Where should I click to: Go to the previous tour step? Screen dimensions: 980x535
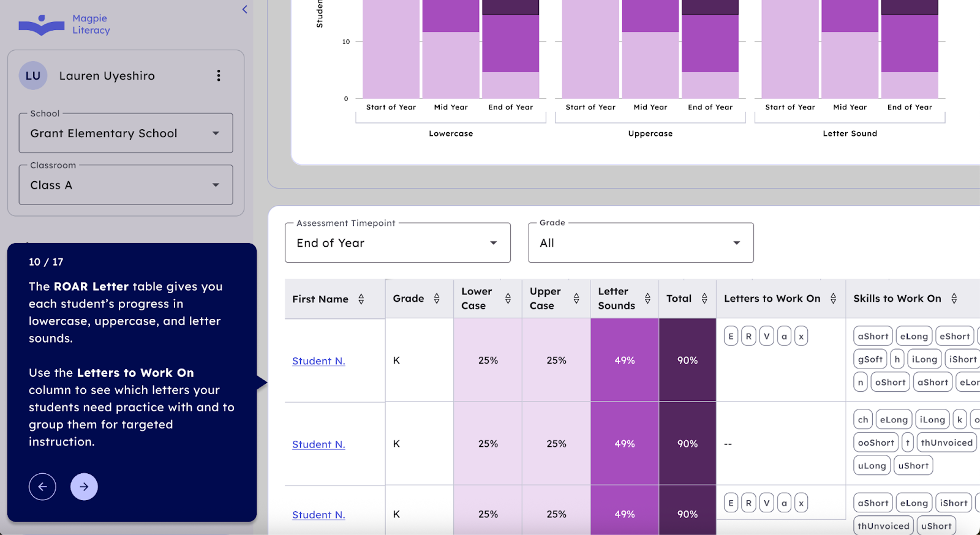point(42,487)
